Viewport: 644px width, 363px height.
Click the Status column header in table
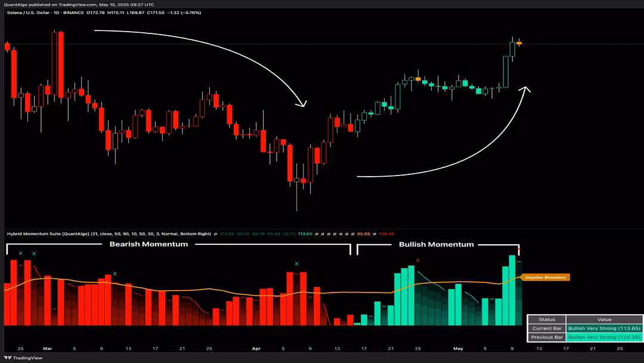pos(547,319)
